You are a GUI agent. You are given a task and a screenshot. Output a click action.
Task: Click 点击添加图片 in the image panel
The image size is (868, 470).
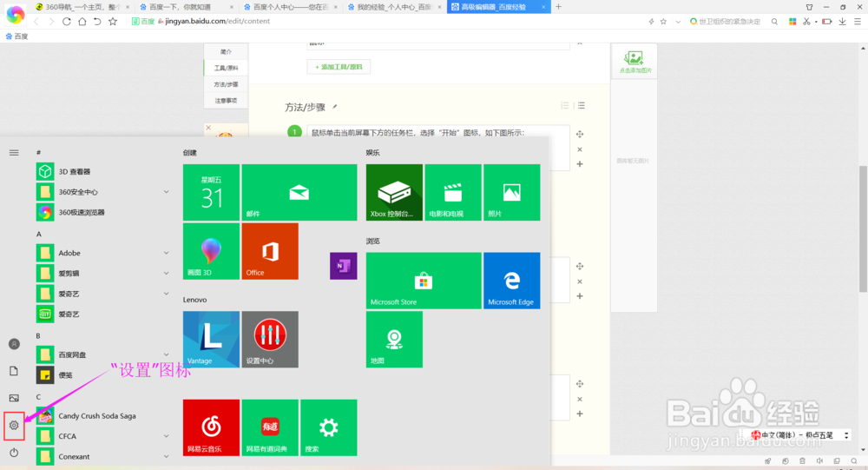(635, 62)
